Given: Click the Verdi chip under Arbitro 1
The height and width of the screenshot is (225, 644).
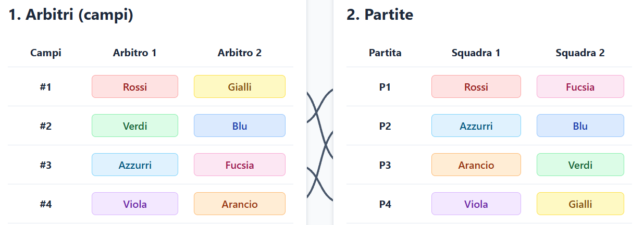Looking at the screenshot, I should [135, 126].
